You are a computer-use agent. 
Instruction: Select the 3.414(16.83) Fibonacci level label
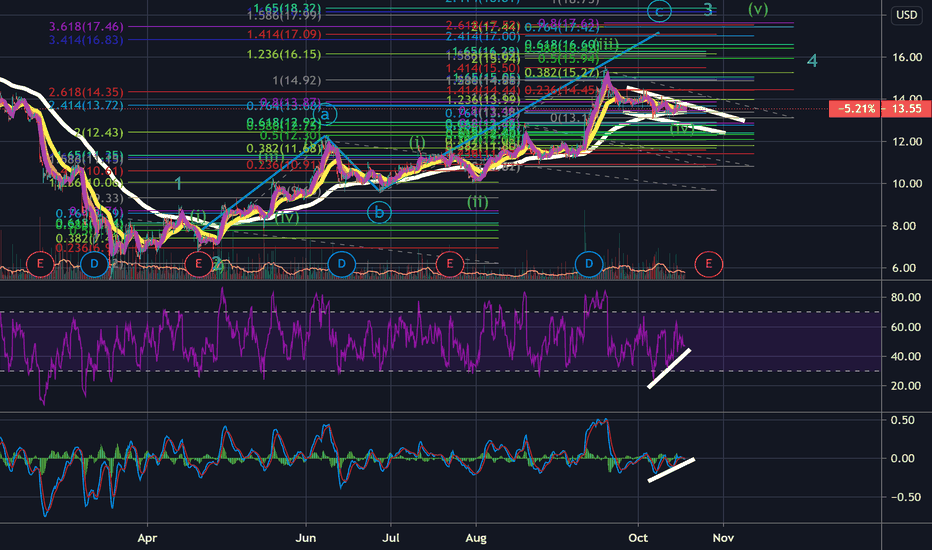click(86, 40)
